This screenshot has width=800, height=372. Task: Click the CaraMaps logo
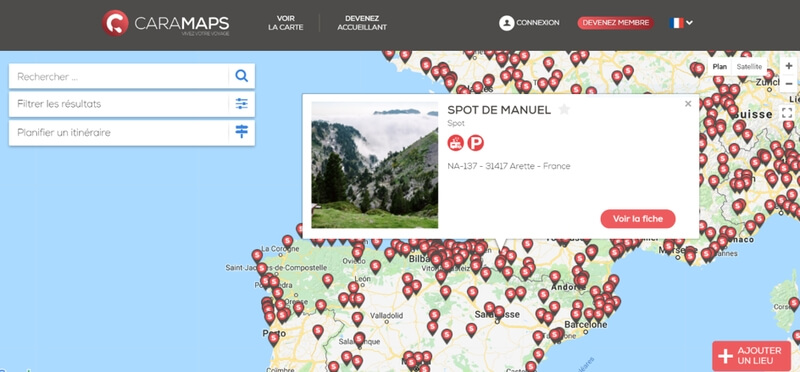coord(166,23)
